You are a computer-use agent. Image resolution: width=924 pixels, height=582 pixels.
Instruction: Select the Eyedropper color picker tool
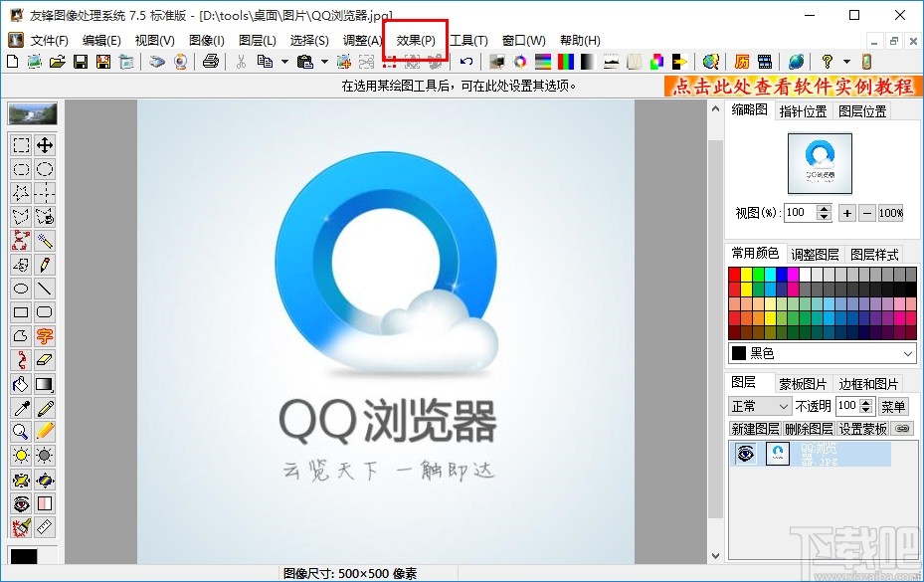[x=21, y=407]
